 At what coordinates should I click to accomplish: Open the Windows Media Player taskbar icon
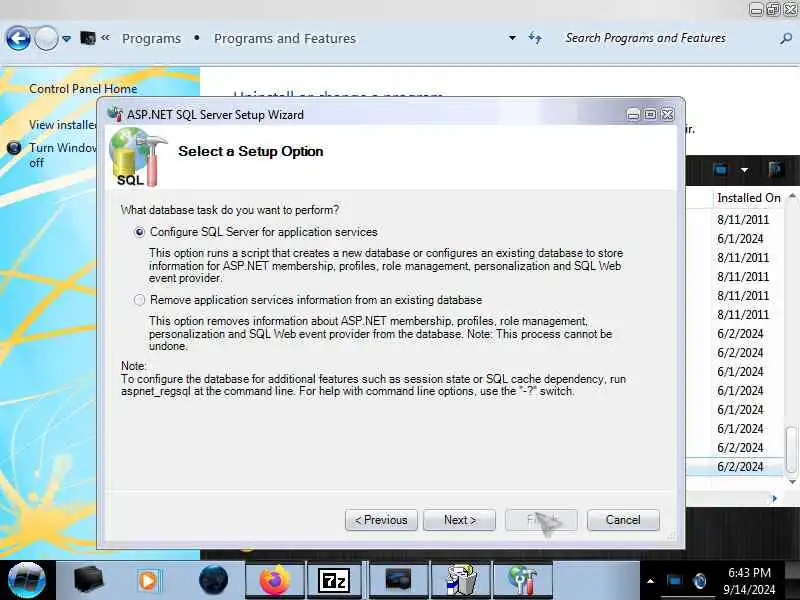click(148, 580)
